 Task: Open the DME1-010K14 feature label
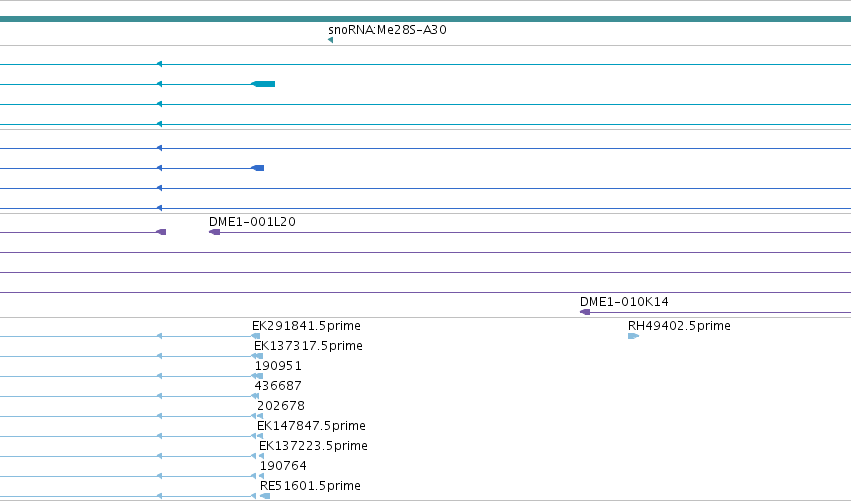tap(624, 301)
